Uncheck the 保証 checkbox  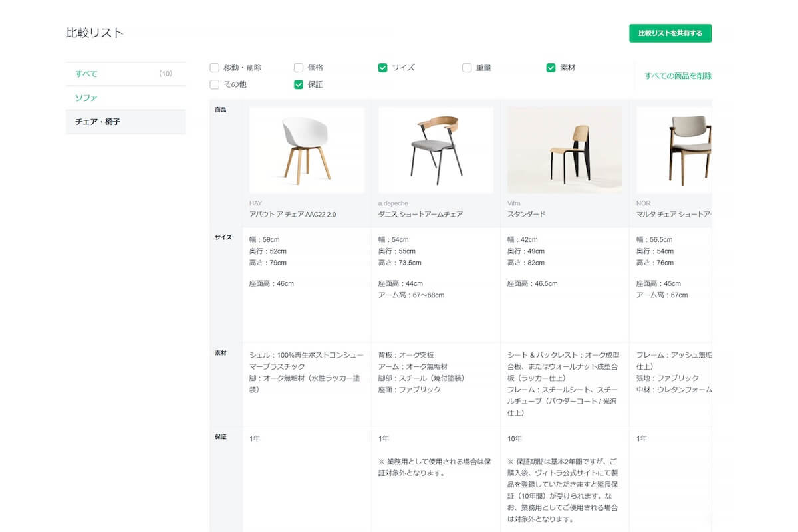coord(299,84)
